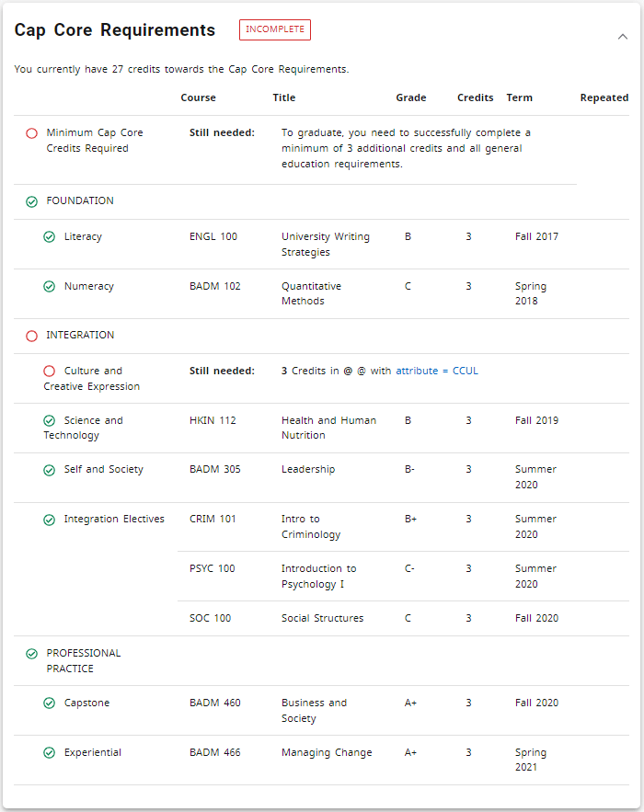The width and height of the screenshot is (644, 812).
Task: Click the check icon beside Experiential
Action: pyautogui.click(x=50, y=753)
